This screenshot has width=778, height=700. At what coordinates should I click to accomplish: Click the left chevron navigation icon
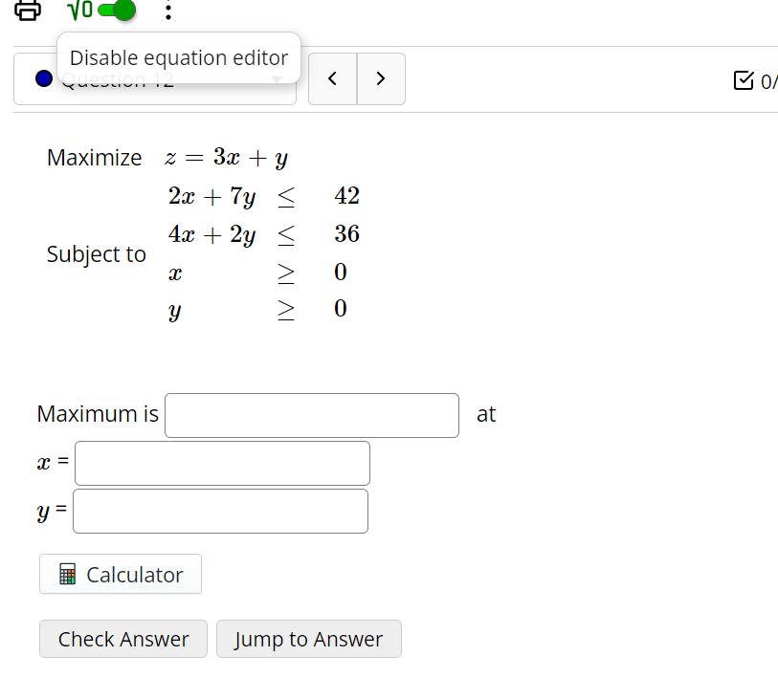click(x=332, y=78)
